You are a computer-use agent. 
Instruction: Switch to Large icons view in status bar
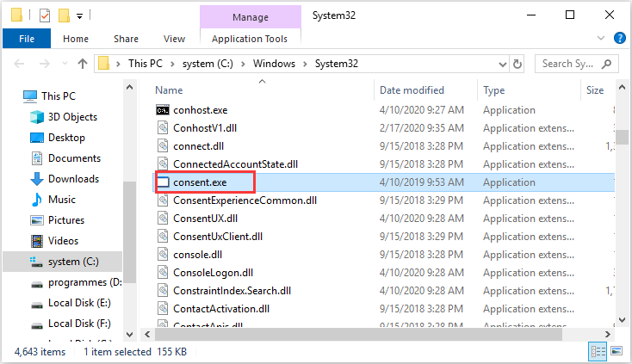click(617, 351)
